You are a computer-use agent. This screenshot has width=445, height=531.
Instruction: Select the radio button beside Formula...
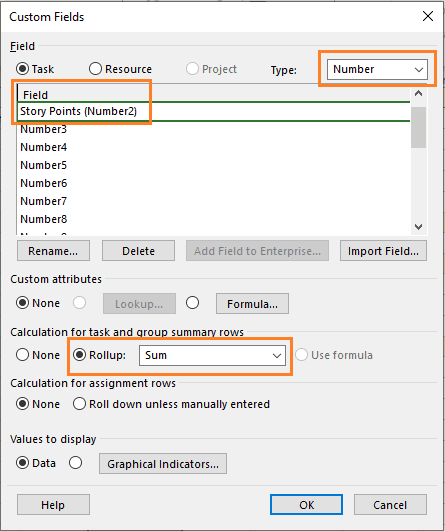192,303
